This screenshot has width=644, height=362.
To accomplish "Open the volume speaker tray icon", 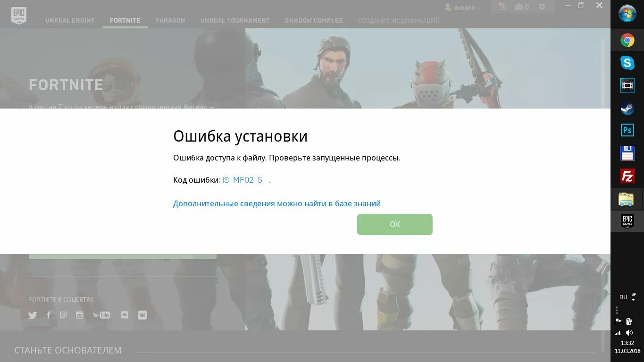I will [x=629, y=333].
